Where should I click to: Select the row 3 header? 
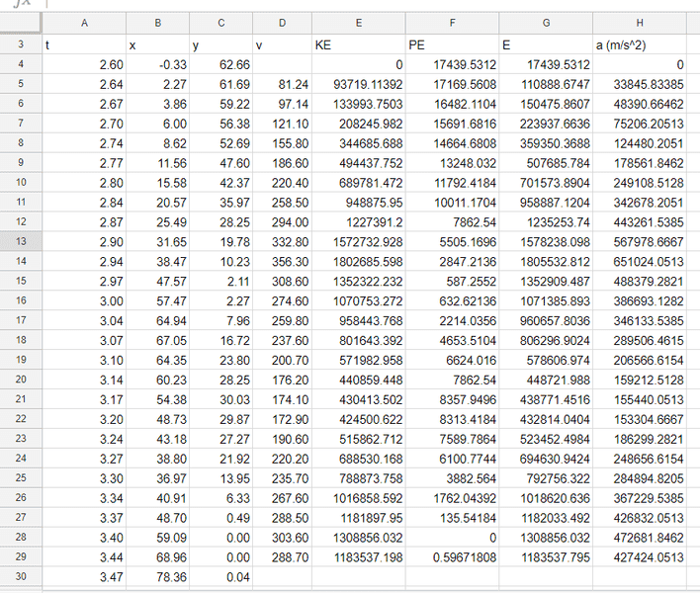click(x=20, y=45)
